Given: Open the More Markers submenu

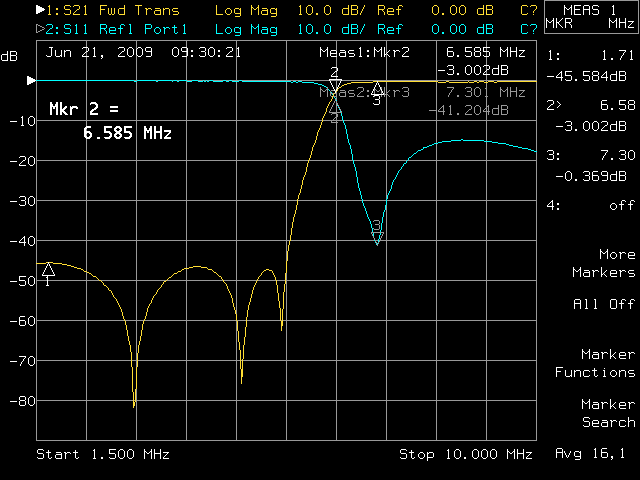Looking at the screenshot, I should [x=603, y=263].
